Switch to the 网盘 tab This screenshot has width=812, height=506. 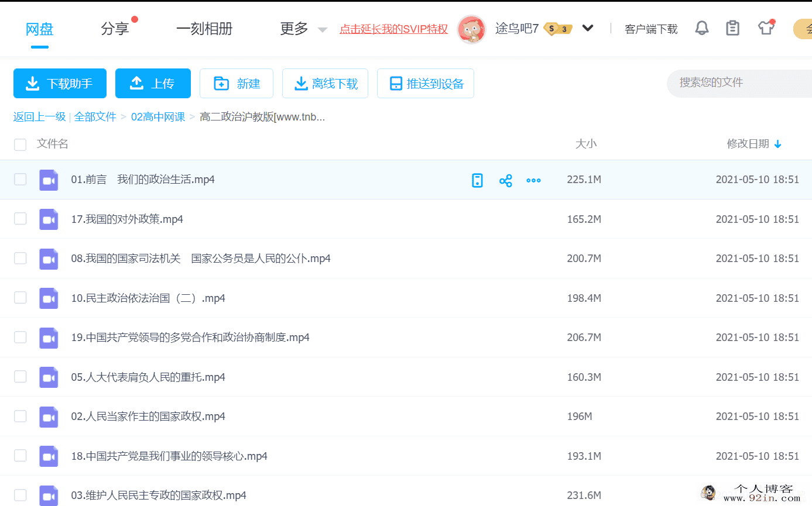click(40, 29)
